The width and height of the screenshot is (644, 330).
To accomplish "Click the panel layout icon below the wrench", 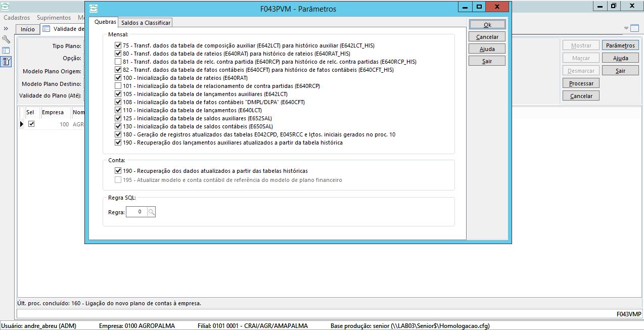I will point(6,51).
